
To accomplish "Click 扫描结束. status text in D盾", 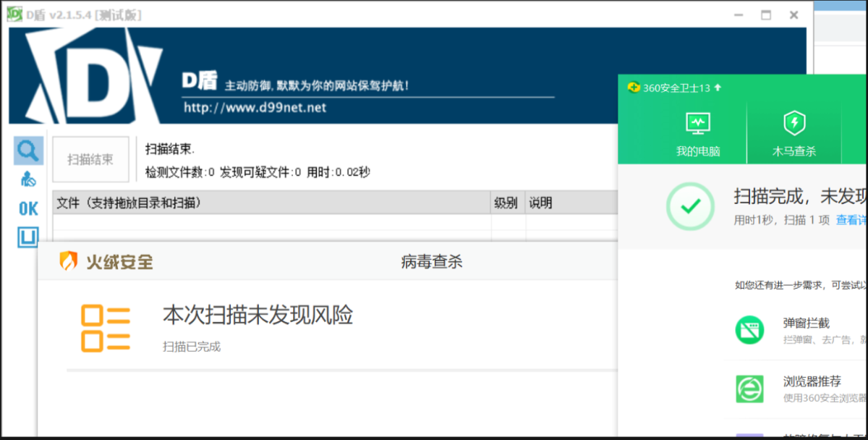I will pos(170,149).
